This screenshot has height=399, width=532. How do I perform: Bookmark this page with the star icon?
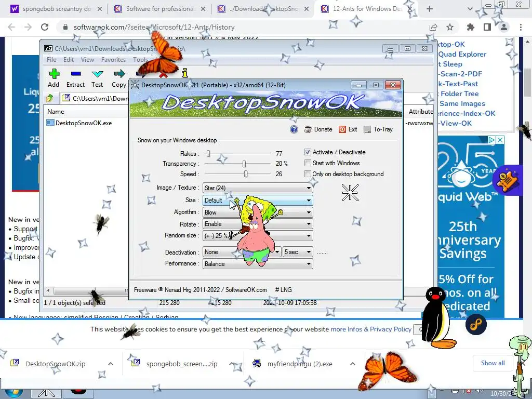(x=450, y=27)
